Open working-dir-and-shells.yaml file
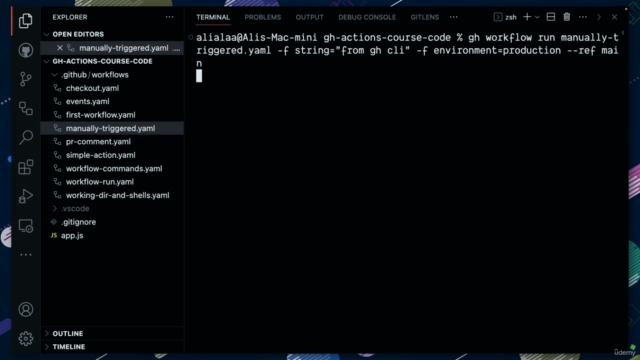640x360 pixels. (x=118, y=195)
